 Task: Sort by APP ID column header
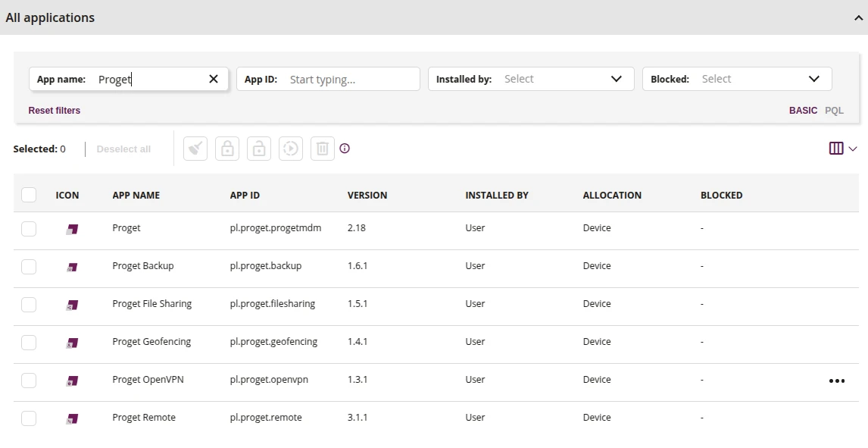(x=245, y=195)
